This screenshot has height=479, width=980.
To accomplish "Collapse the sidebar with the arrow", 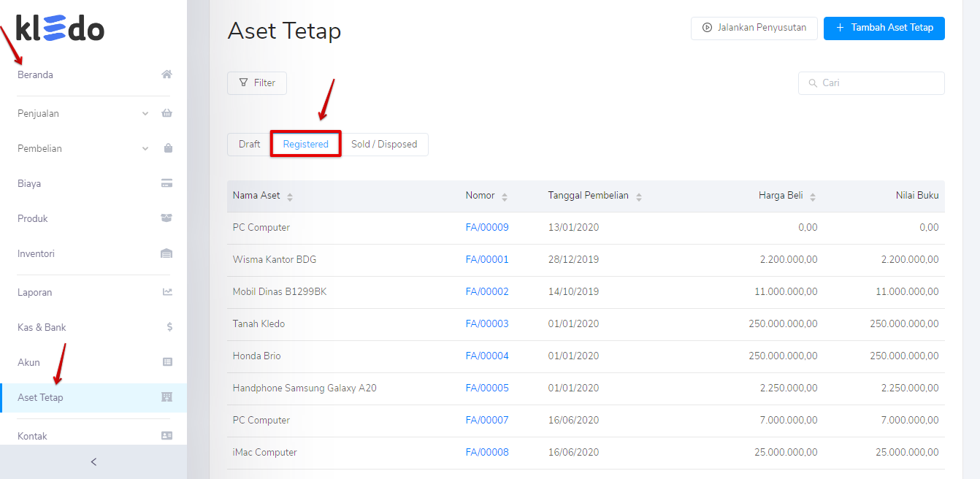I will [x=93, y=461].
